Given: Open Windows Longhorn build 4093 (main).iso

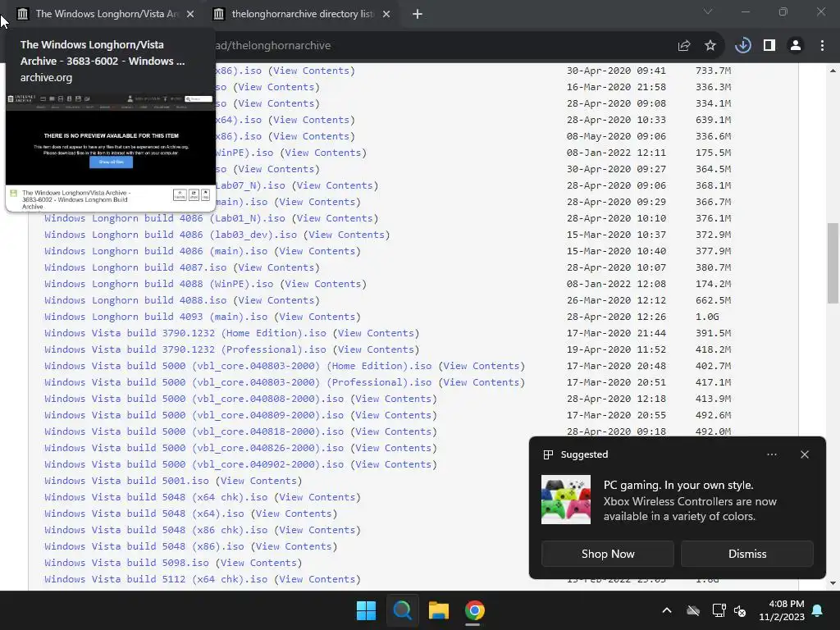Looking at the screenshot, I should tap(156, 317).
